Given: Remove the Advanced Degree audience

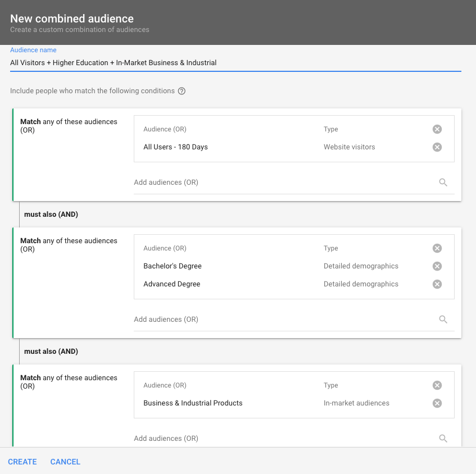Looking at the screenshot, I should pos(437,284).
